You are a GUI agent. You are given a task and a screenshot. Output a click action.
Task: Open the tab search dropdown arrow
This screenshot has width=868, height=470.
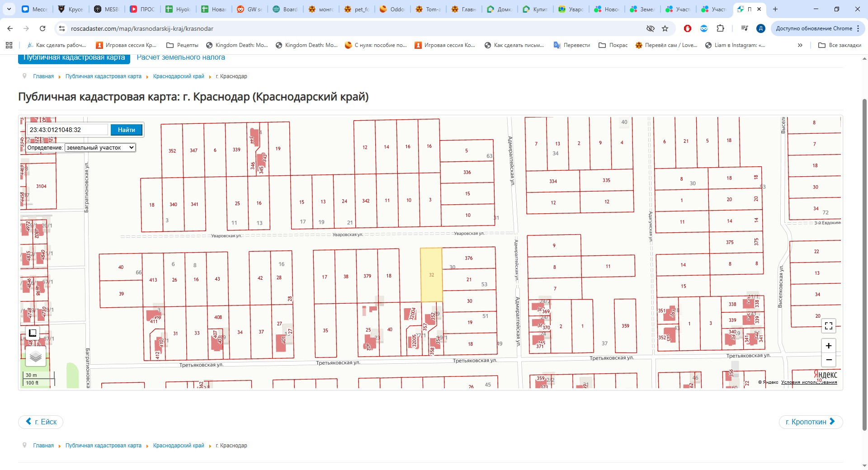pos(9,9)
